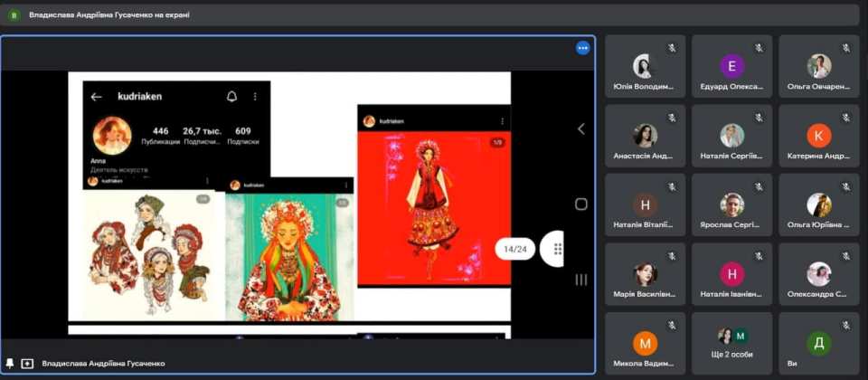Open three-dot menu on kudriaken profile header
868x380 pixels.
point(255,97)
